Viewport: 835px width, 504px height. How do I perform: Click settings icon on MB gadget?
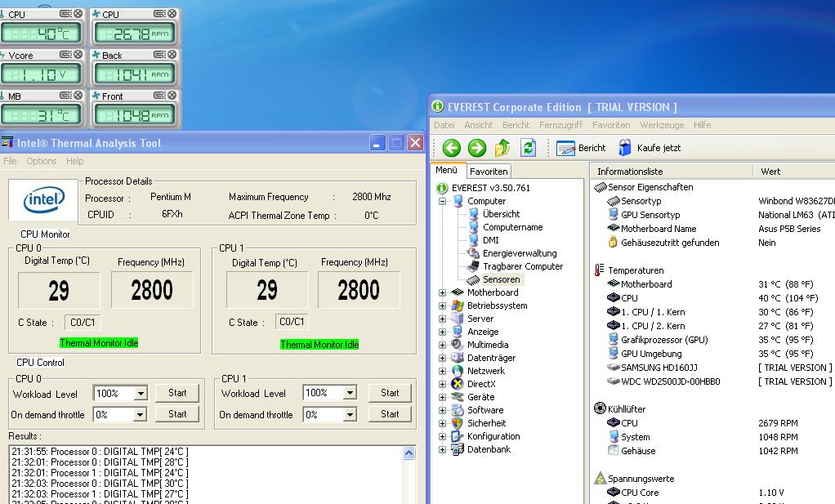point(65,96)
